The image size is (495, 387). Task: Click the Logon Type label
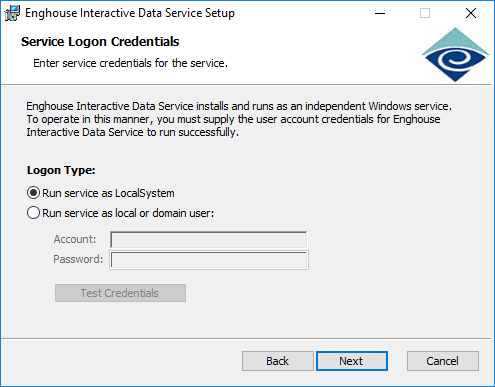point(61,170)
